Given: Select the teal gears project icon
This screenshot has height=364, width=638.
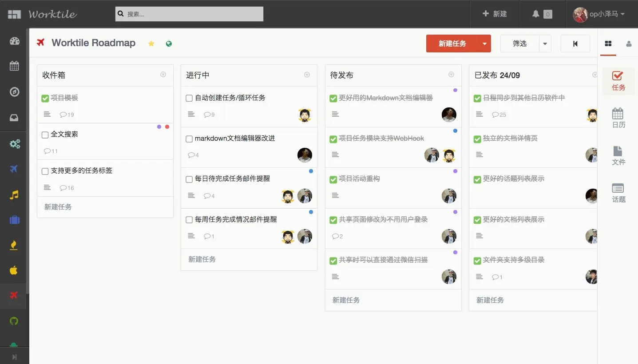Looking at the screenshot, I should pyautogui.click(x=15, y=144).
